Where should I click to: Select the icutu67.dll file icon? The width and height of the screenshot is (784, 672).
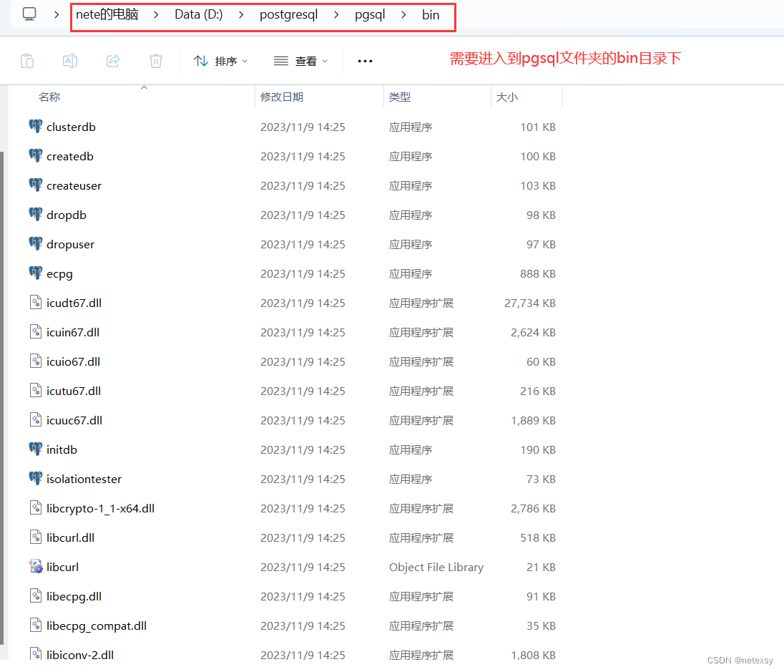[x=36, y=390]
